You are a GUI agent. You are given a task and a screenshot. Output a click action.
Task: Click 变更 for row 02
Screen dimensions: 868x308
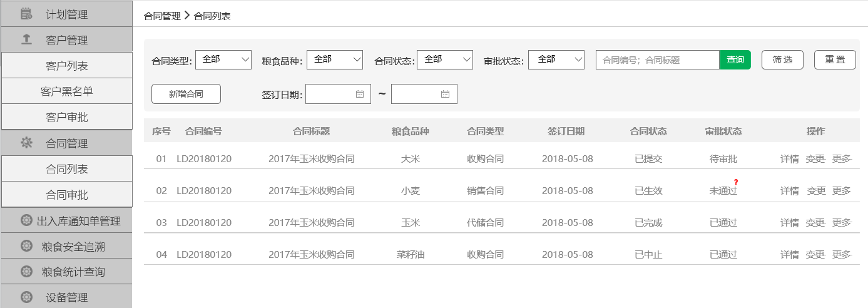tap(816, 190)
